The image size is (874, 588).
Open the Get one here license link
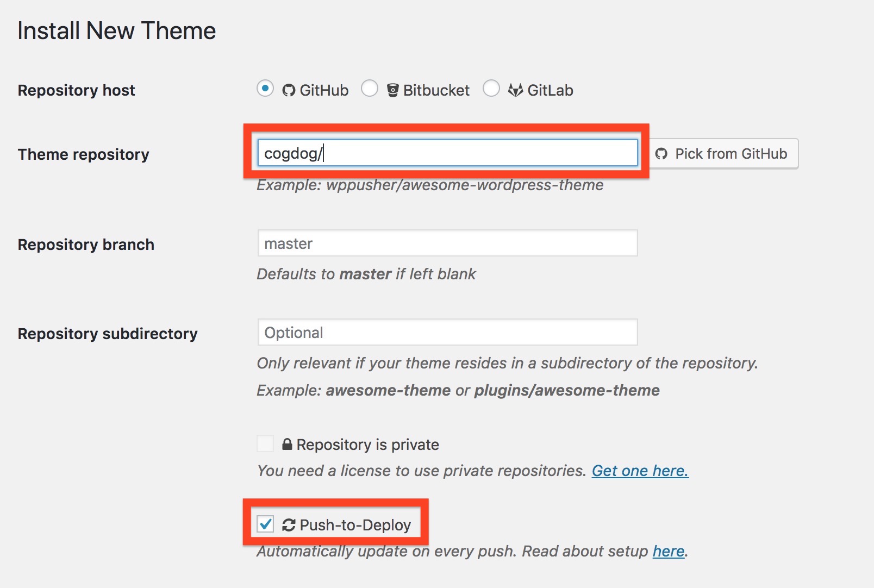(640, 471)
